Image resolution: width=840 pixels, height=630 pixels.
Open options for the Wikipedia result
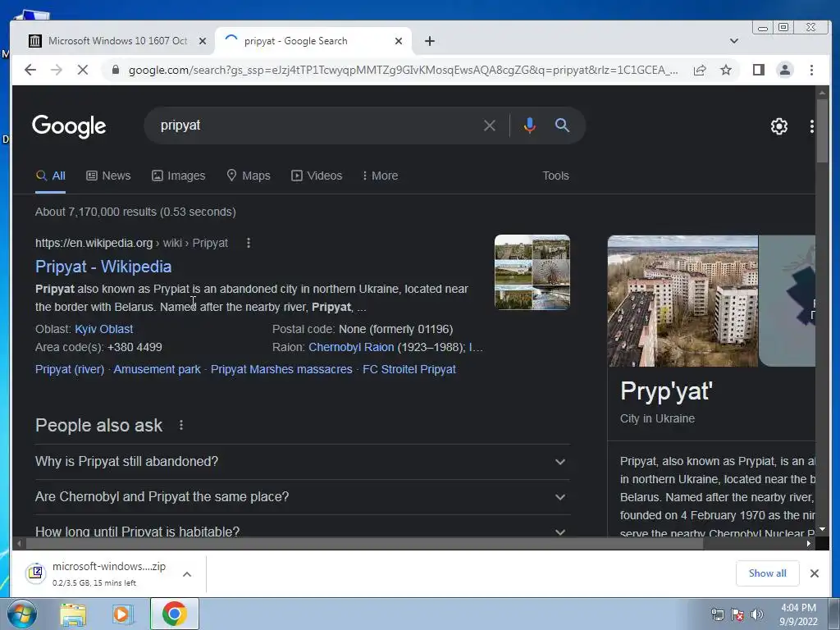(x=248, y=243)
